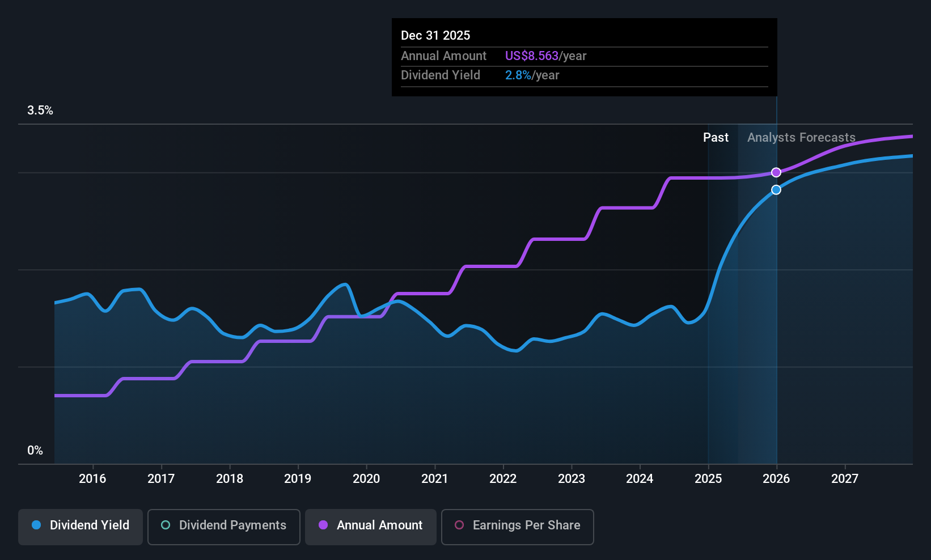Click the Past region label
Viewport: 931px width, 560px height.
(x=716, y=138)
